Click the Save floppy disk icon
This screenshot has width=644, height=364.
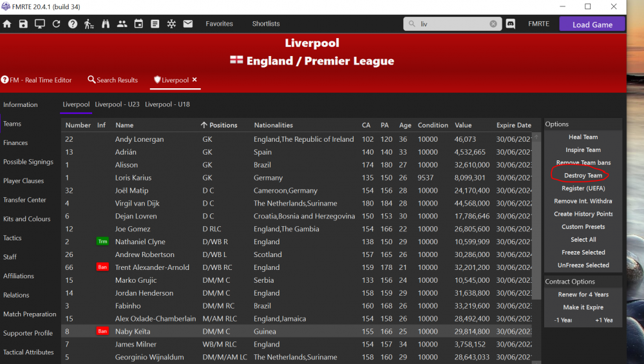23,24
